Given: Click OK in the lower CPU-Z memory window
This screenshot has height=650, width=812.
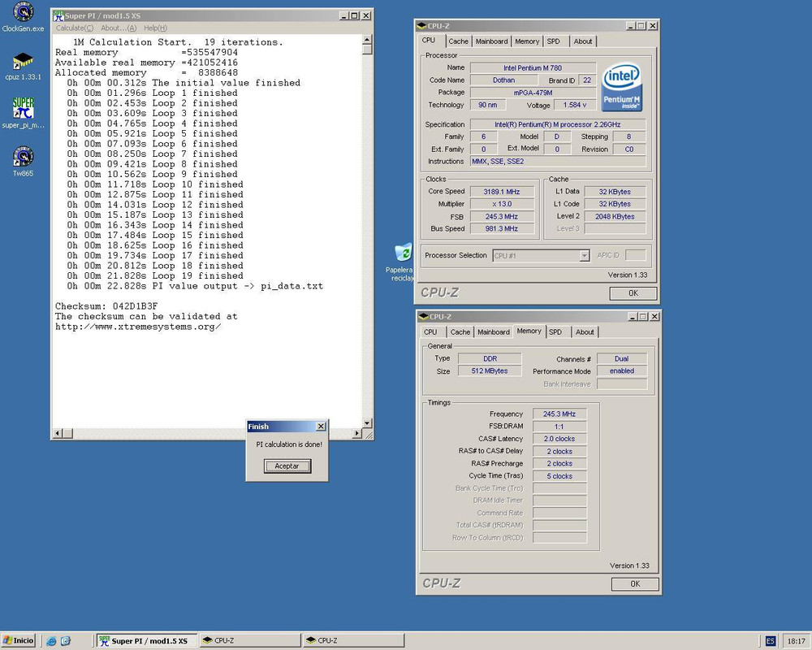Looking at the screenshot, I should coord(635,584).
